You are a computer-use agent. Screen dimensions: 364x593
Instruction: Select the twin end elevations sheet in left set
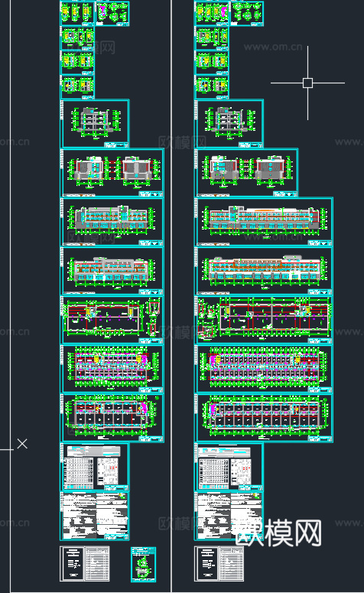coord(112,173)
